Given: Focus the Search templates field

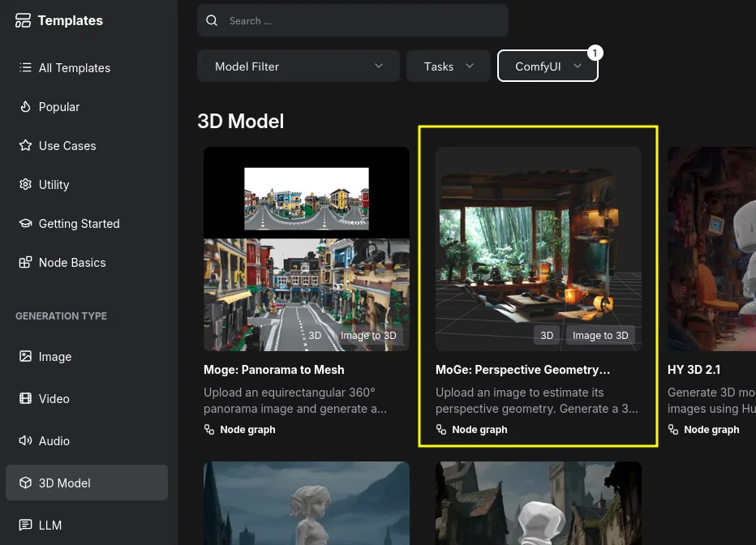Looking at the screenshot, I should (352, 21).
